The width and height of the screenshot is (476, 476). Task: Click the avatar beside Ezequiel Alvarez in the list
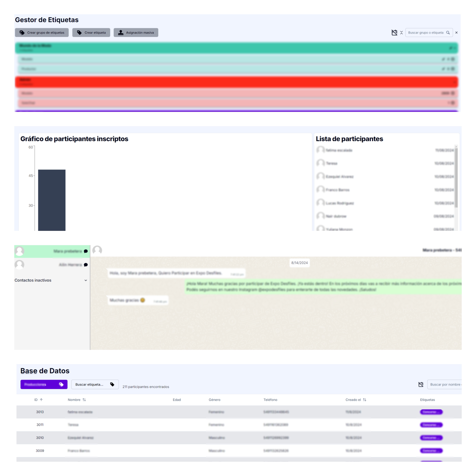click(320, 176)
